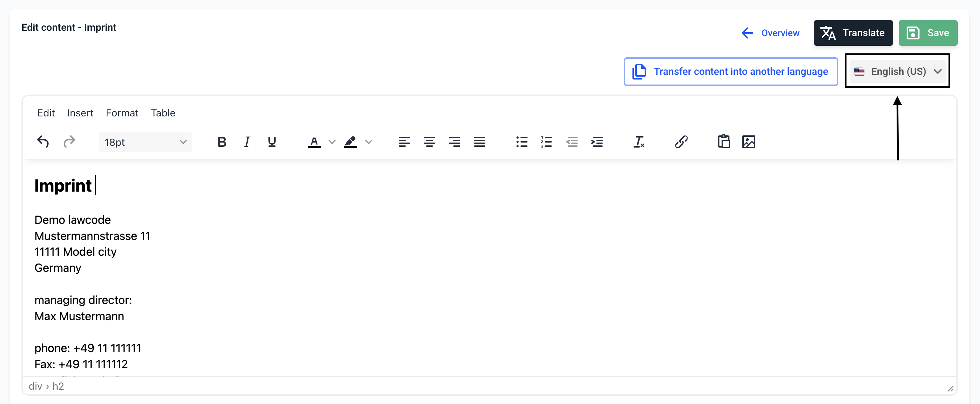The image size is (980, 404).
Task: Toggle bold formatting
Action: click(222, 141)
